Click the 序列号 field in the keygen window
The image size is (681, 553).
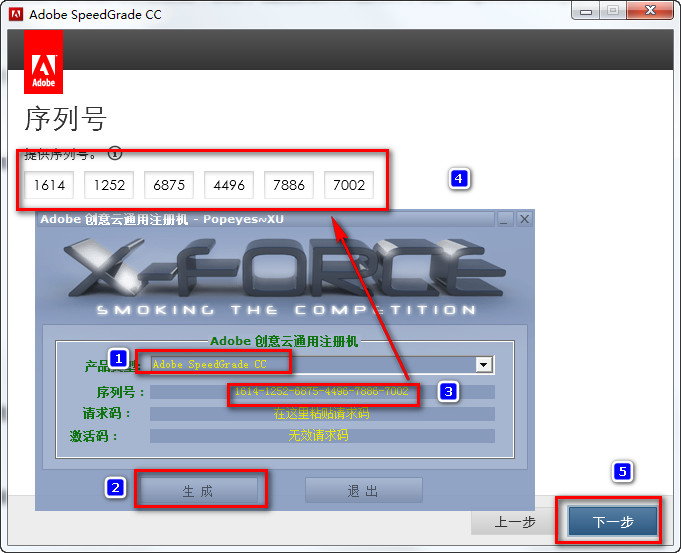pyautogui.click(x=322, y=391)
